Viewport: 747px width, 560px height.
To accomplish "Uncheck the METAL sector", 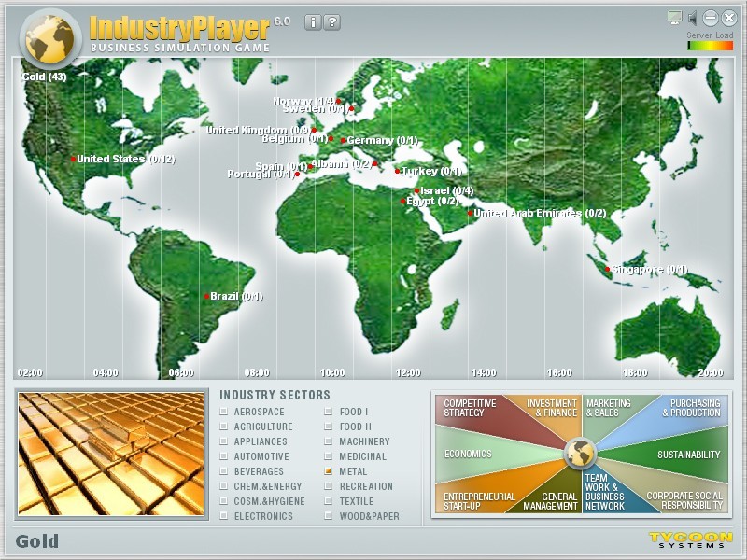I will click(327, 471).
